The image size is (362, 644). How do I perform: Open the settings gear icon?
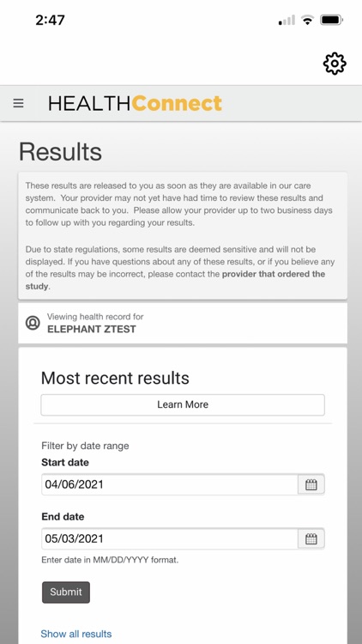[x=335, y=64]
